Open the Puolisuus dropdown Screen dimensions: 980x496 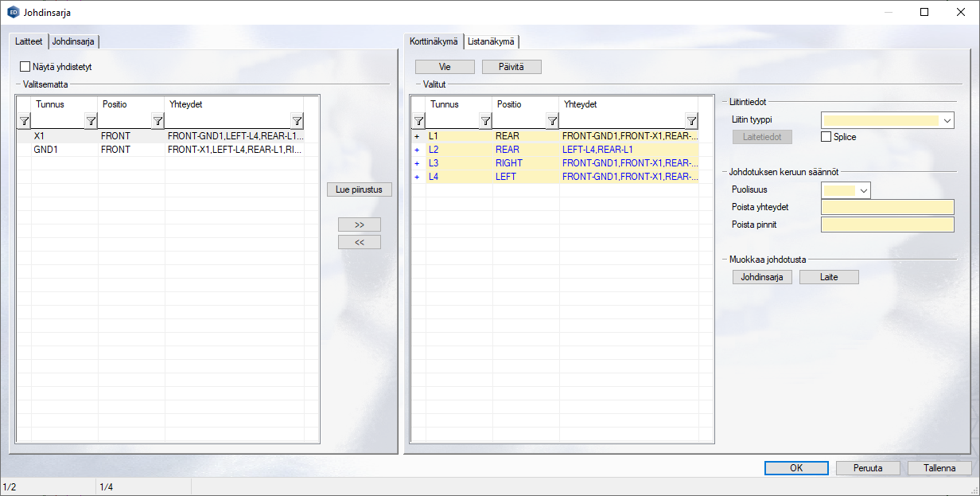(864, 190)
